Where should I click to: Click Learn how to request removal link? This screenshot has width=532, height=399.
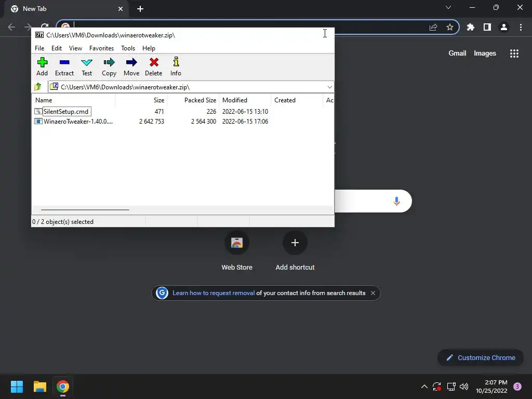(214, 293)
